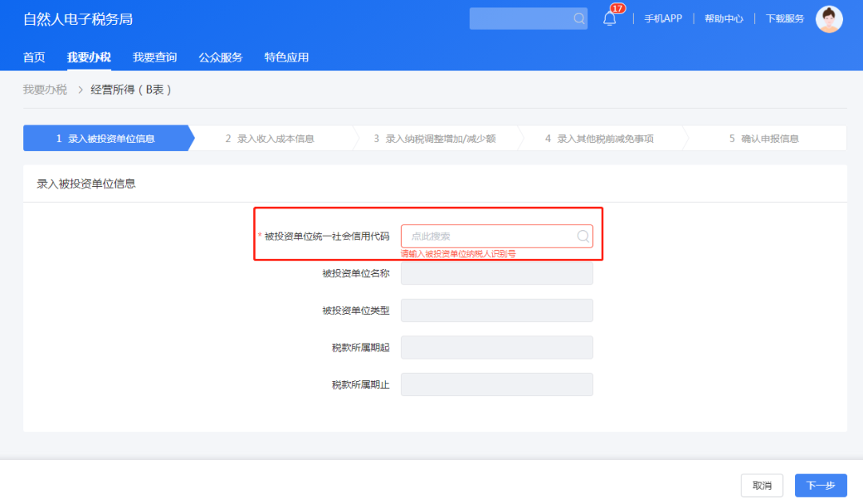This screenshot has height=504, width=863.
Task: Open the user avatar profile
Action: pyautogui.click(x=829, y=19)
